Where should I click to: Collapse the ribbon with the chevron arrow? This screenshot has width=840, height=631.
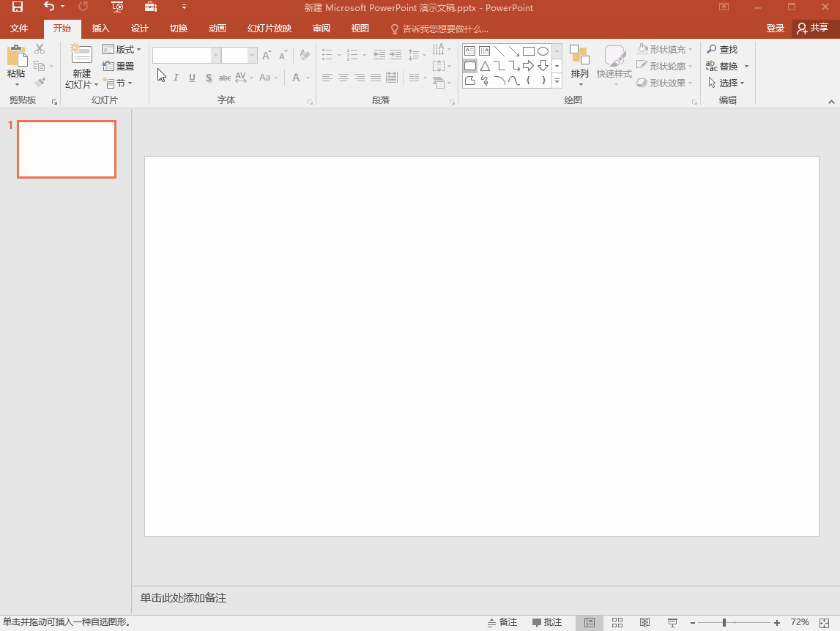pos(831,101)
